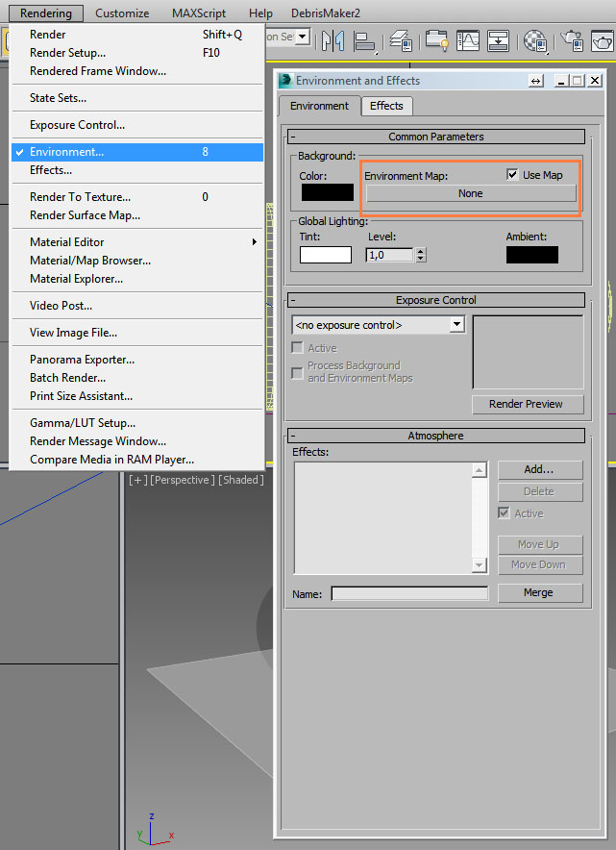The width and height of the screenshot is (616, 850).
Task: Click the Material Editor checkered sphere icon
Action: (x=536, y=41)
